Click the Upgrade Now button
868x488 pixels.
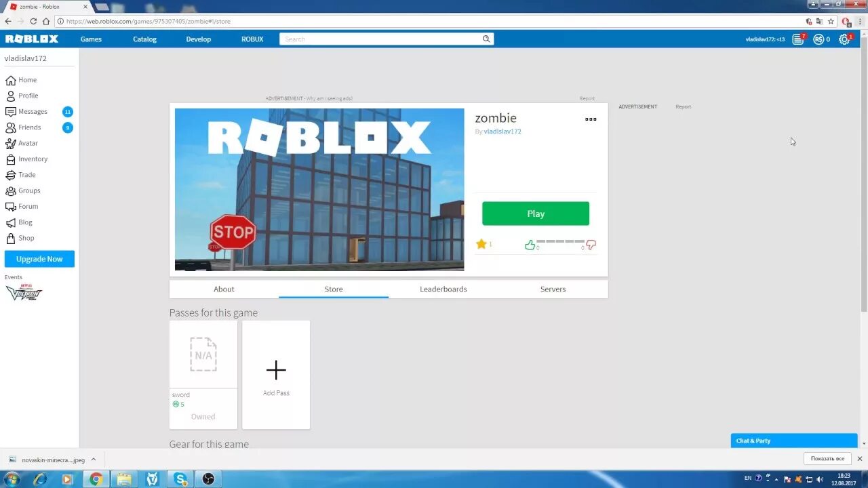[39, 259]
